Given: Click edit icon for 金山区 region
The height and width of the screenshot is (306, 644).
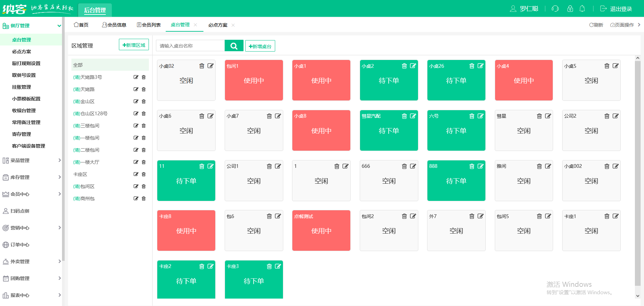Looking at the screenshot, I should 136,101.
